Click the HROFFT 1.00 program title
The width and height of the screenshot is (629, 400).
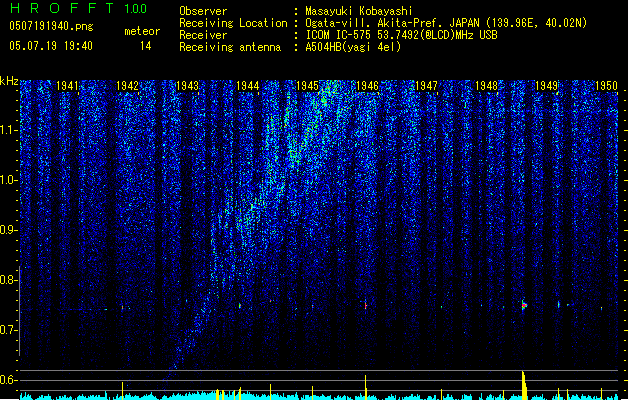click(78, 8)
